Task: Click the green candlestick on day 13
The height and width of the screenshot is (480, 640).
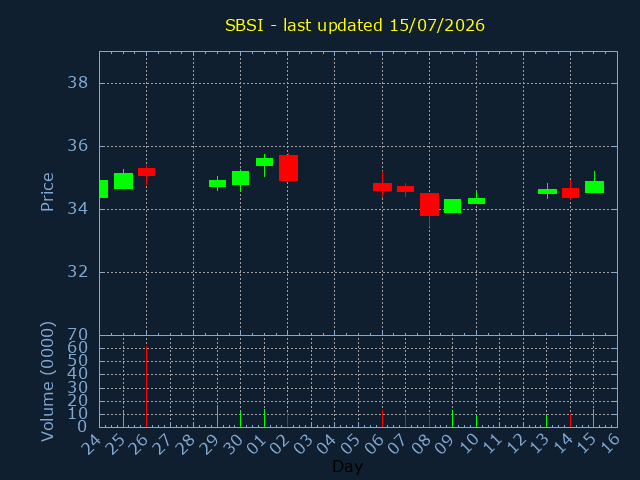Action: point(547,191)
